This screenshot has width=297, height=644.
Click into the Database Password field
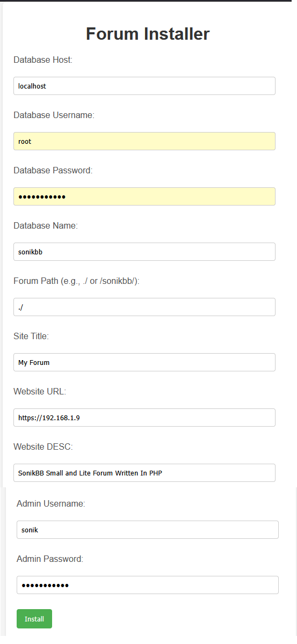[144, 196]
